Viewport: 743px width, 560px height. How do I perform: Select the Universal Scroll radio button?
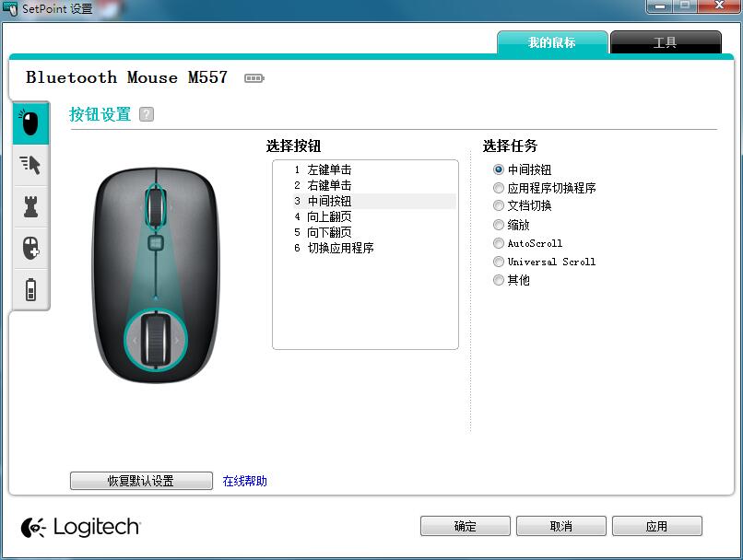[498, 262]
